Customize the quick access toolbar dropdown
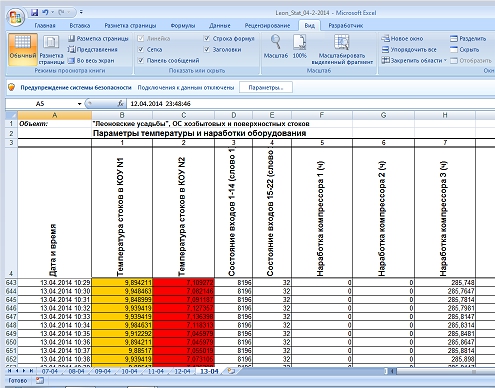Image resolution: width=495 pixels, height=388 pixels. (x=81, y=13)
